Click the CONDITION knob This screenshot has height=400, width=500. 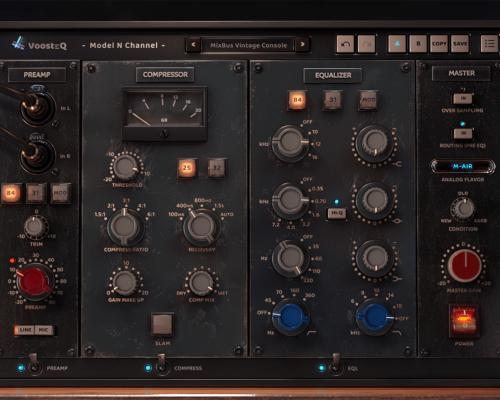(463, 209)
